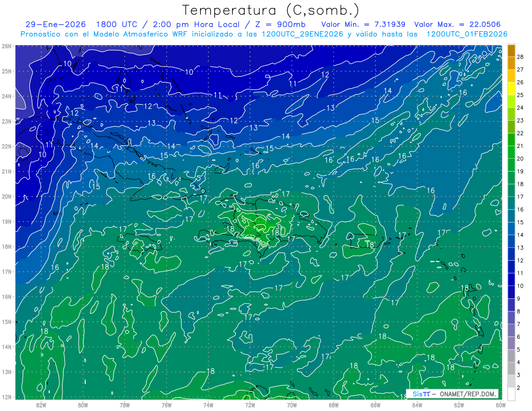Click the '12N' latitude axis label

(x=6, y=397)
